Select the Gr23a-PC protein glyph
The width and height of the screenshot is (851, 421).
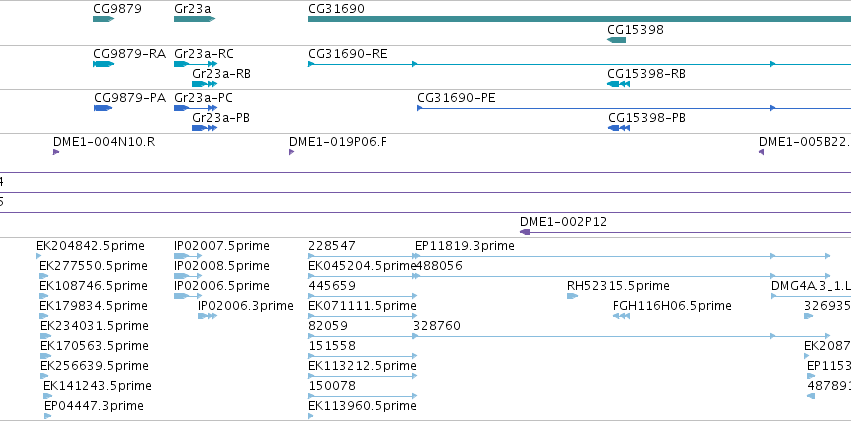click(x=195, y=108)
